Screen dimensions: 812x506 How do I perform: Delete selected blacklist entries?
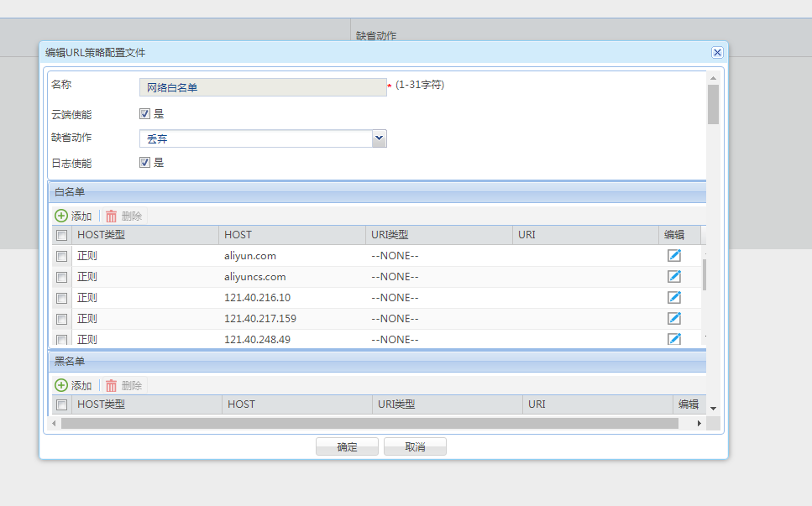pos(124,385)
